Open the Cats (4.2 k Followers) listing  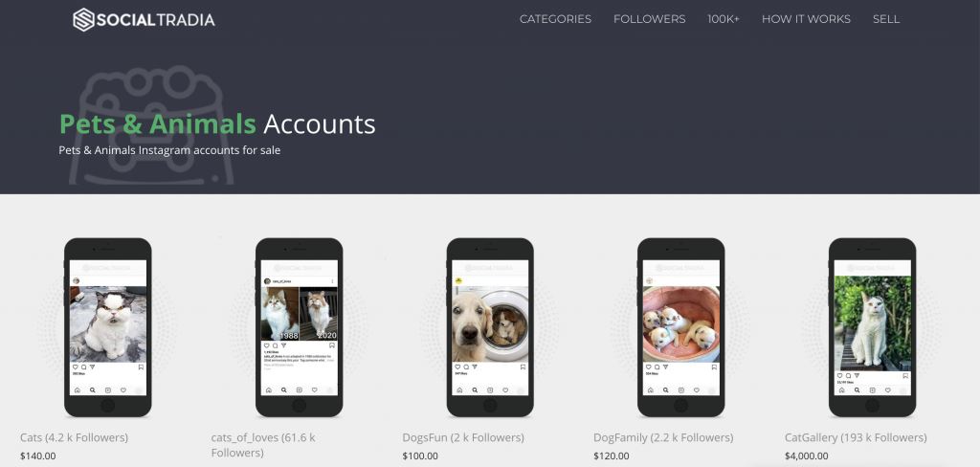[x=75, y=437]
